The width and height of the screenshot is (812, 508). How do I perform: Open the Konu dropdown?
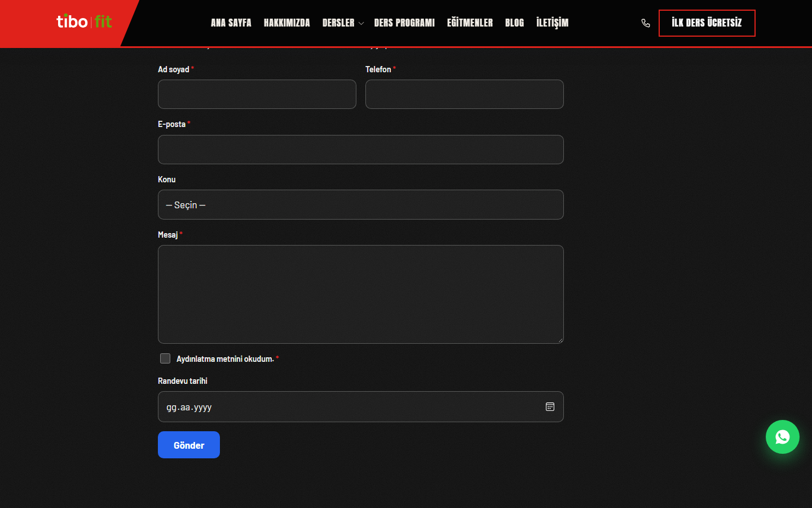361,204
